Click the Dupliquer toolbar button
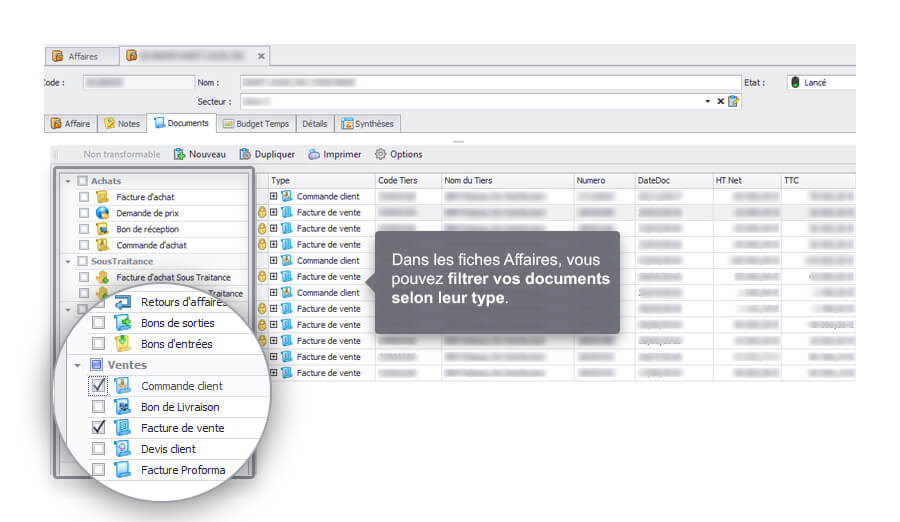Viewport: 900px width, 522px height. coord(267,154)
